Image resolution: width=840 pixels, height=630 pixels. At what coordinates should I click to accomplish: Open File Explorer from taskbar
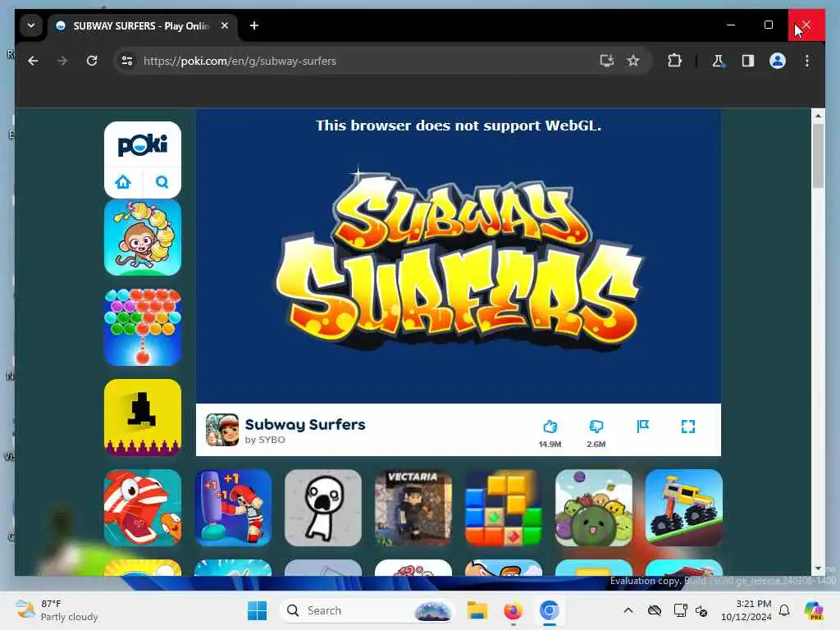477,610
